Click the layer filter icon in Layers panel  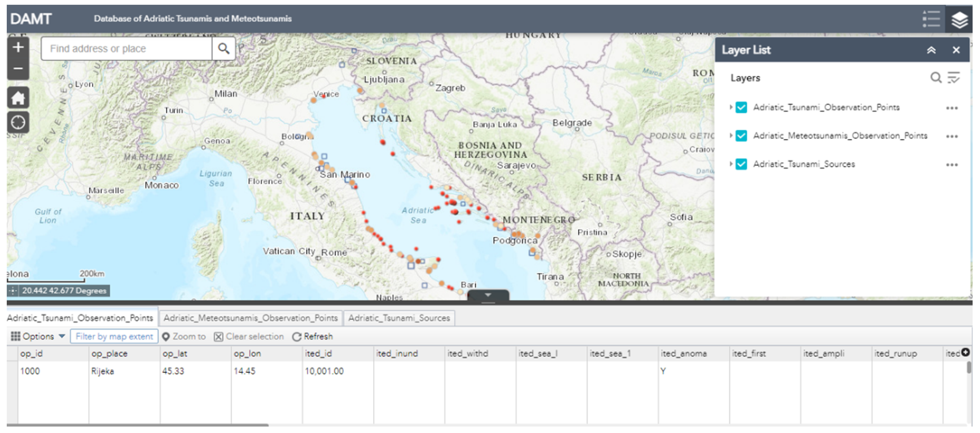click(x=953, y=78)
